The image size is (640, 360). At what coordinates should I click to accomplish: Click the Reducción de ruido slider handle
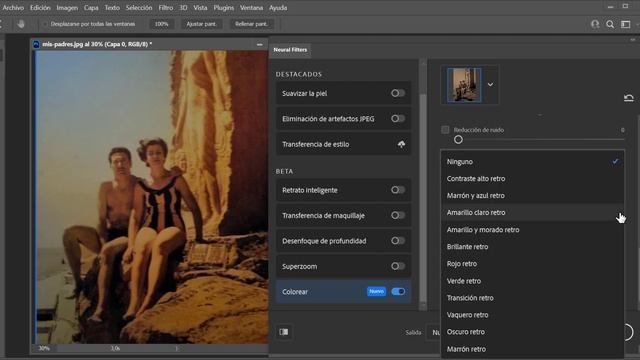[458, 140]
